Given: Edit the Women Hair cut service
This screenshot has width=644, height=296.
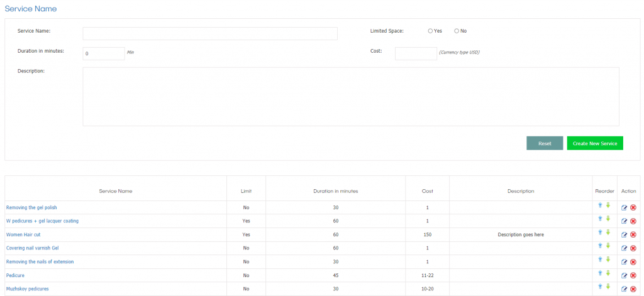Looking at the screenshot, I should click(625, 235).
